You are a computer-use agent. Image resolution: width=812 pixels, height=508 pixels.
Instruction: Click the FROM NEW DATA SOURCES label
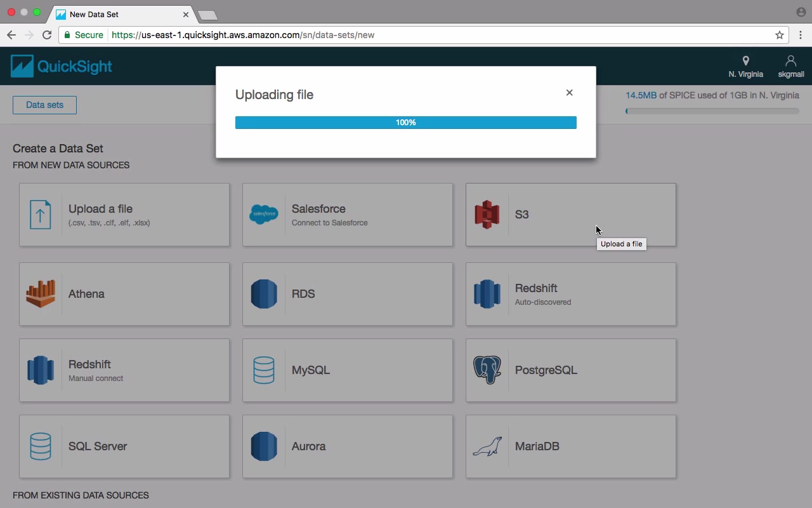71,165
